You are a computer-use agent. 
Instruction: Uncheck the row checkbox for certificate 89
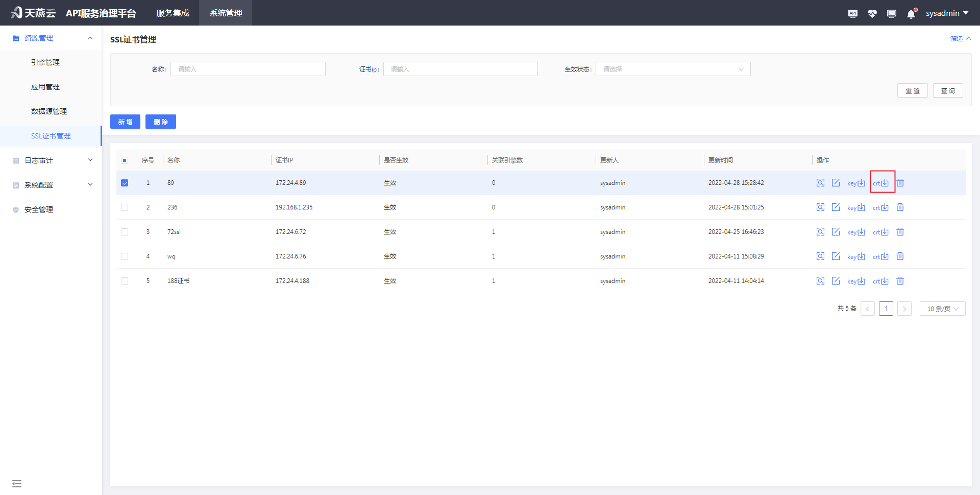[125, 182]
